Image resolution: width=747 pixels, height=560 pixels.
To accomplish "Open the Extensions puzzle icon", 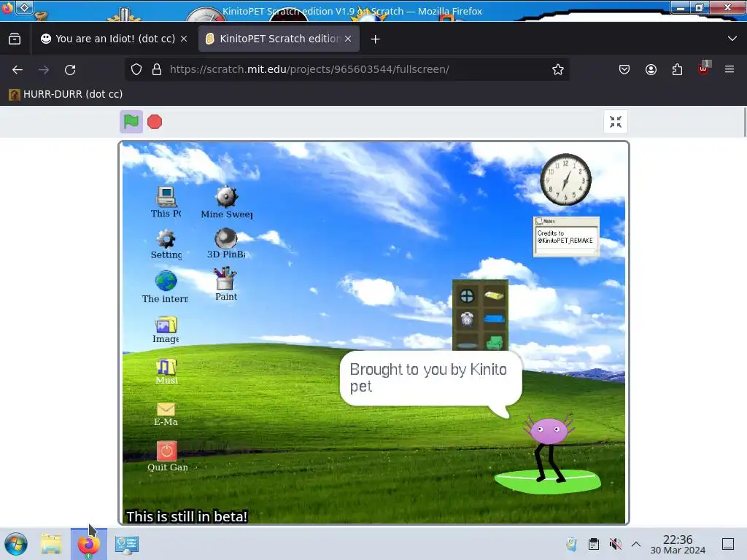I will pos(677,69).
